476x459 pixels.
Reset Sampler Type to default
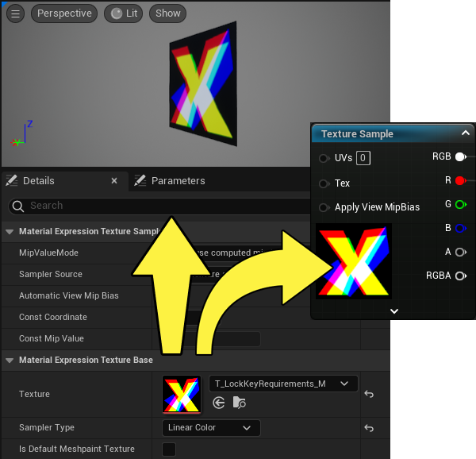pyautogui.click(x=369, y=428)
